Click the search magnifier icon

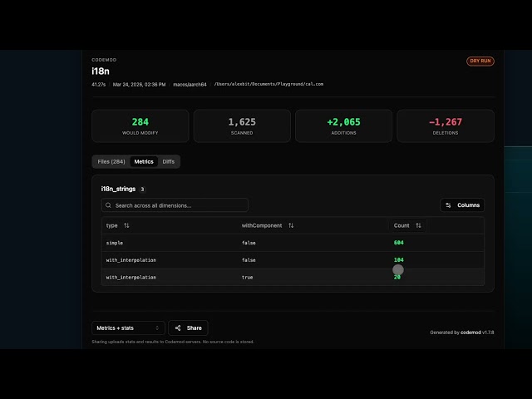108,205
